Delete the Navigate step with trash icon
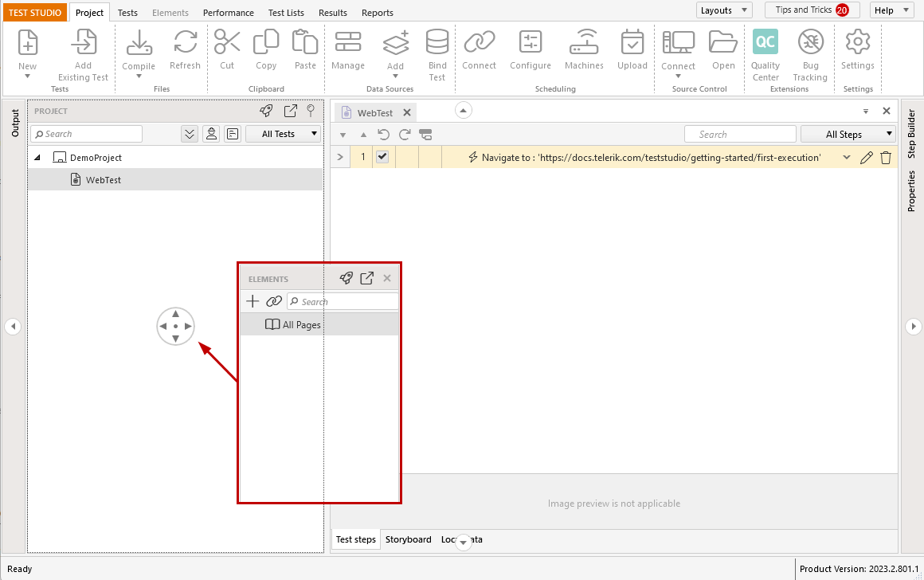 click(886, 158)
